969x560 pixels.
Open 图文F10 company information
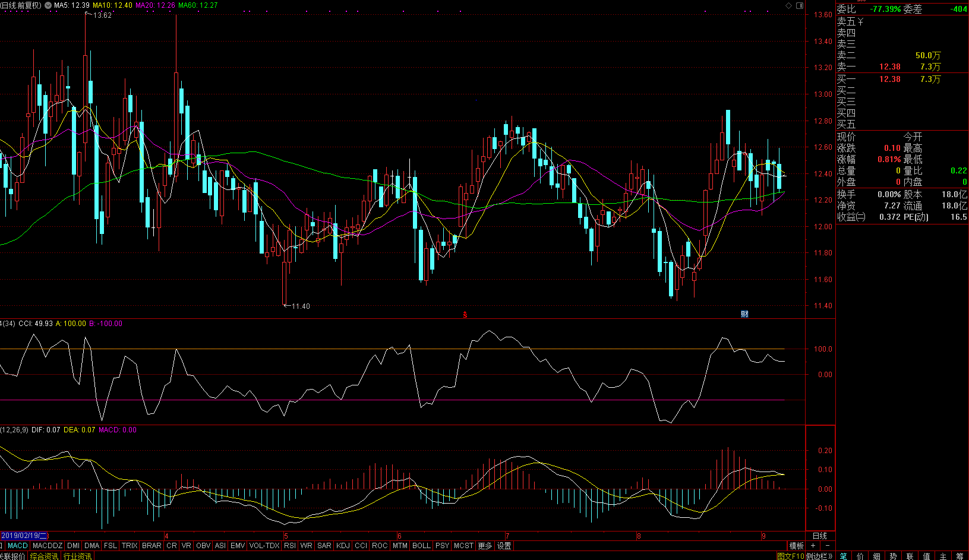coord(790,556)
